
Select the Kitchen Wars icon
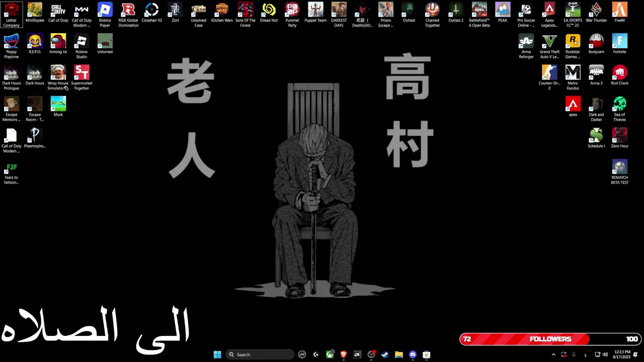pos(222,13)
